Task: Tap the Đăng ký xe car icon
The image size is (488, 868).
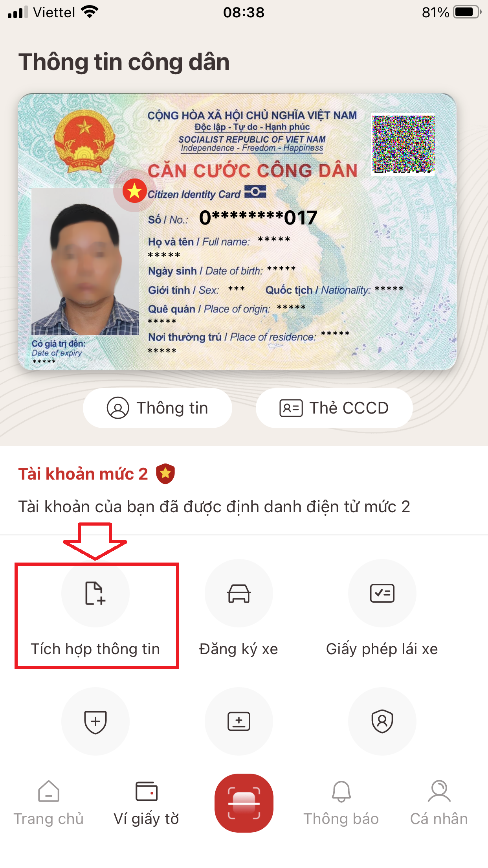Action: pyautogui.click(x=239, y=593)
